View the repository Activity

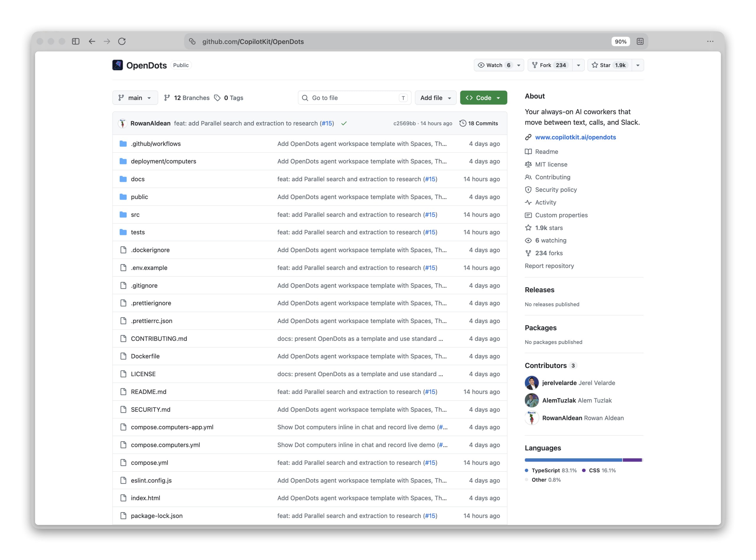(x=541, y=202)
